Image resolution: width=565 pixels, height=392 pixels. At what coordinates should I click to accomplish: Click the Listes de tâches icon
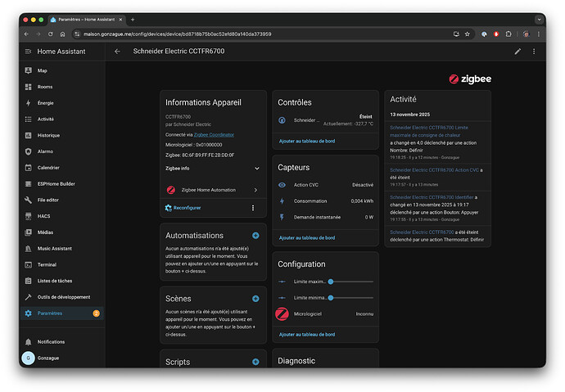(29, 281)
